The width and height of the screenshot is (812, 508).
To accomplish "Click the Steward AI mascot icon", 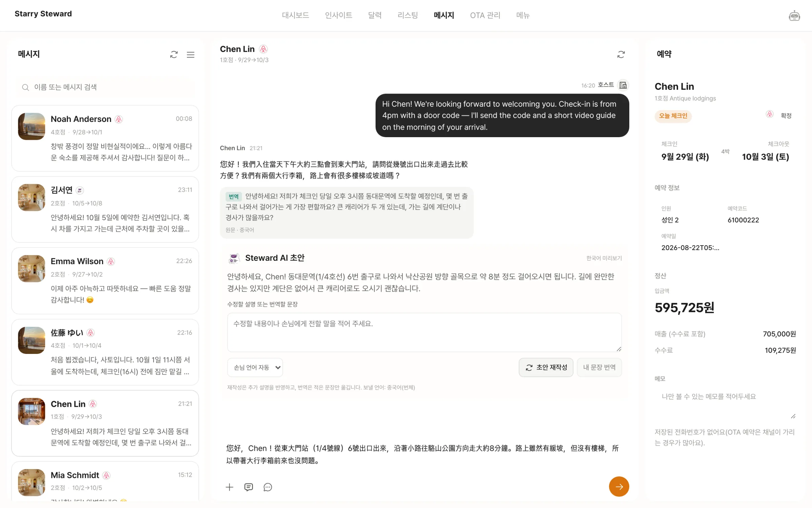I will coord(234,258).
